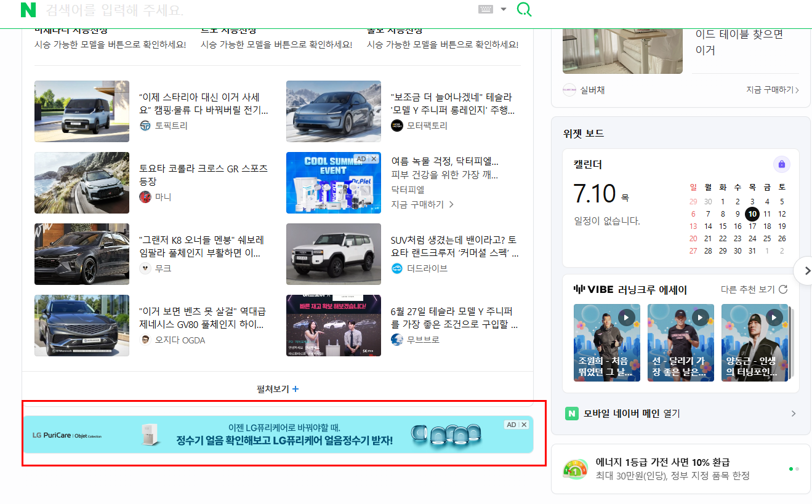This screenshot has width=812, height=504.
Task: Click the energy rating gauge icon
Action: point(576,469)
